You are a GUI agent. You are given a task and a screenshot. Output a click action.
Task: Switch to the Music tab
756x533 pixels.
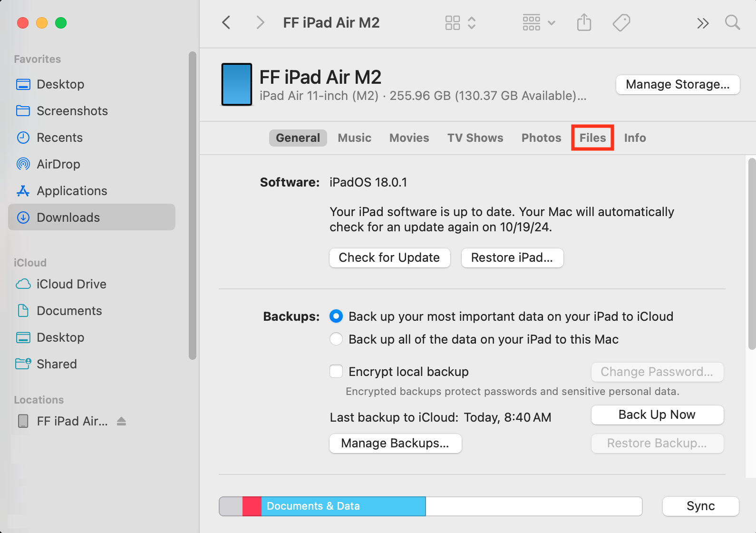(355, 138)
